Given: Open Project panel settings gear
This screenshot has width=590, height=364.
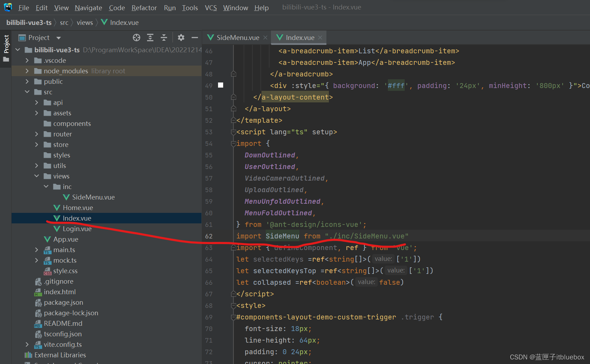Looking at the screenshot, I should click(x=181, y=38).
